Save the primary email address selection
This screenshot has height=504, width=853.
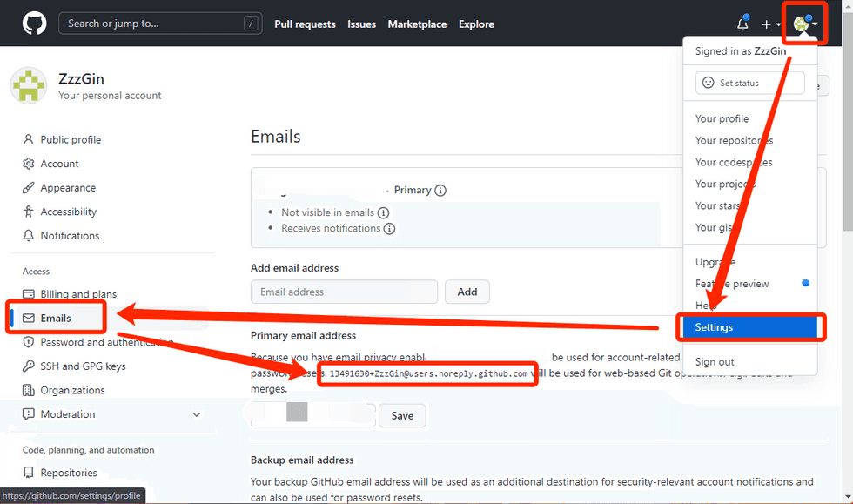click(x=402, y=415)
